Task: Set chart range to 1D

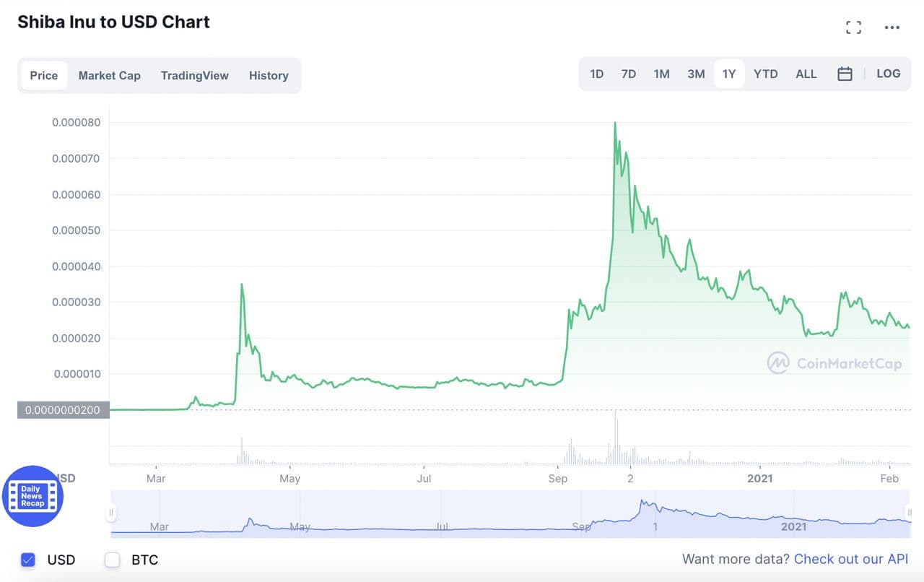Action: click(596, 74)
